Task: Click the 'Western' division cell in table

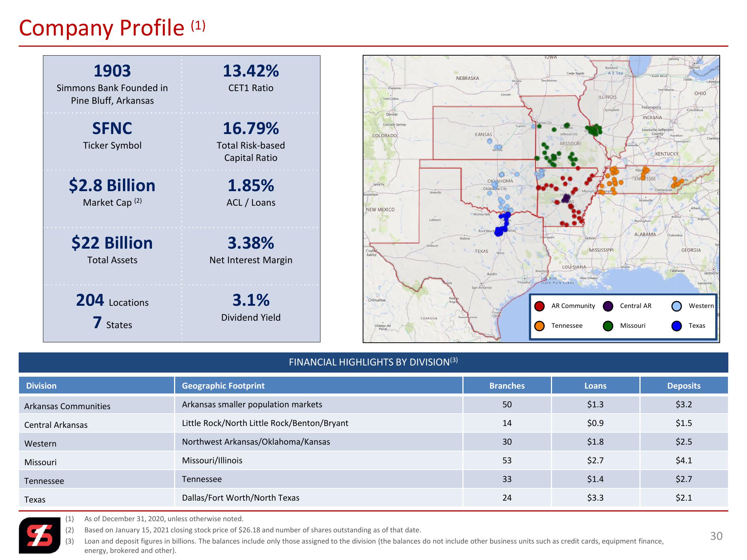Action: coord(97,442)
